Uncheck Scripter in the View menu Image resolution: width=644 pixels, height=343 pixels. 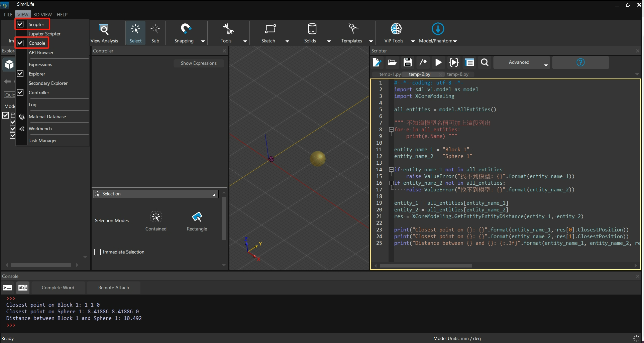point(20,24)
